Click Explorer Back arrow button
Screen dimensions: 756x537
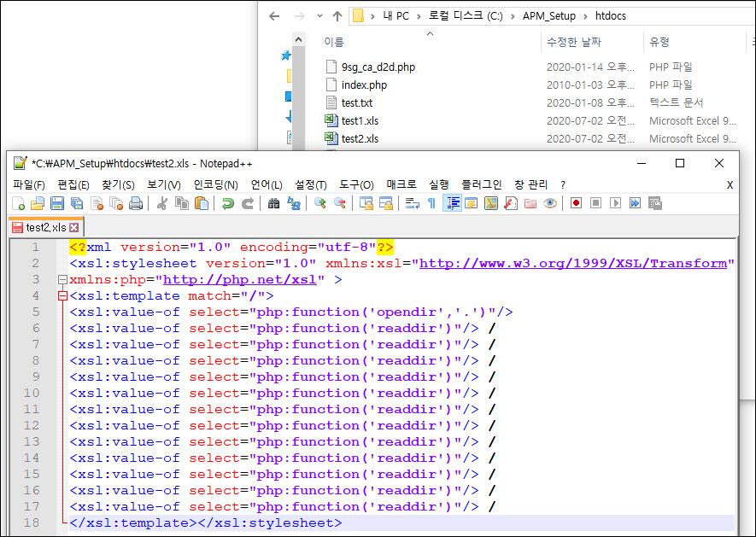274,16
